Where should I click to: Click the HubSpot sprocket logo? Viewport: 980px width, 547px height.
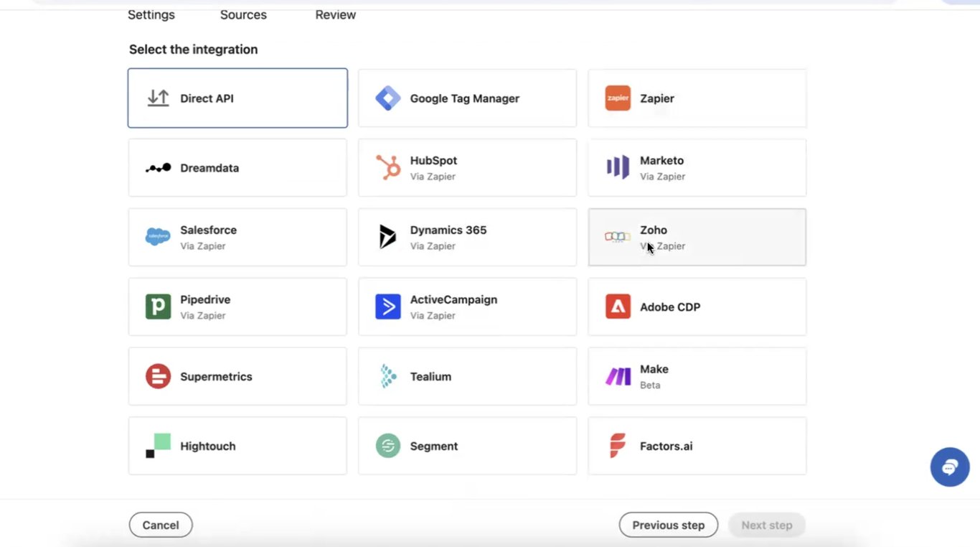click(x=388, y=168)
